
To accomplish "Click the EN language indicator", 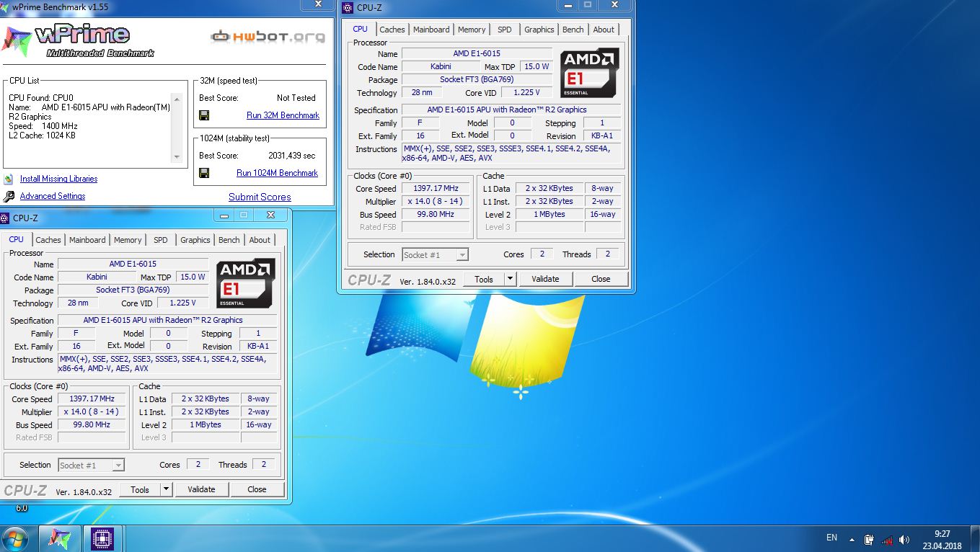I will (831, 538).
